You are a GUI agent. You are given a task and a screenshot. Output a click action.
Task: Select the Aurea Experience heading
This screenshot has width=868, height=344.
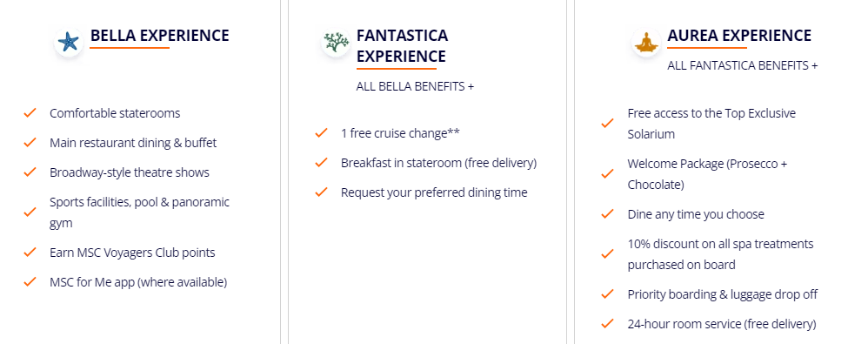tap(739, 36)
